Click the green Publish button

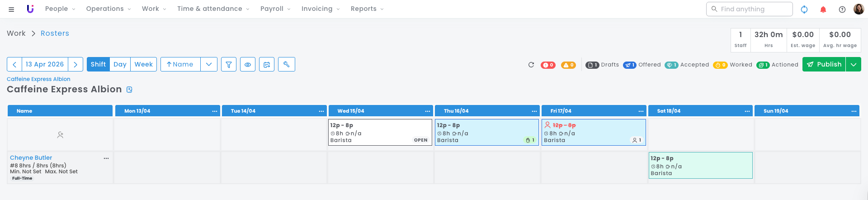click(824, 64)
